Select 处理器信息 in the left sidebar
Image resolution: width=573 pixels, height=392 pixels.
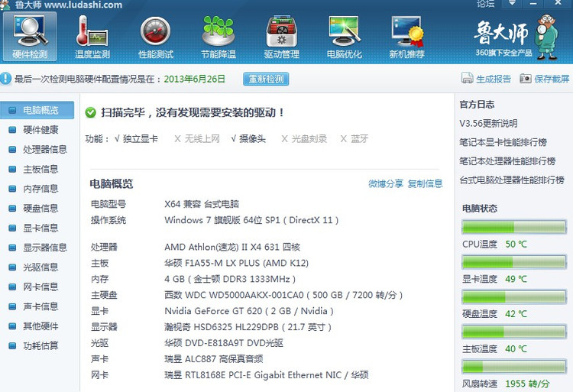[44, 150]
